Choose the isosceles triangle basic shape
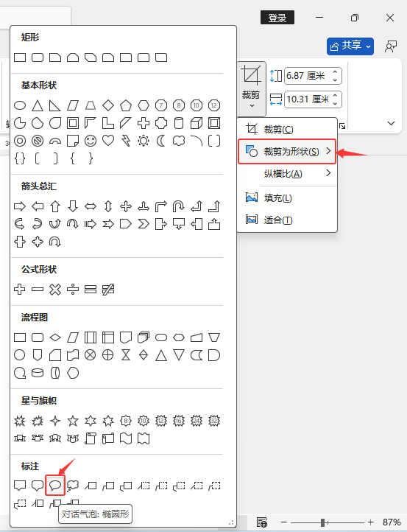Screen dimensions: 407x532 coord(38,105)
